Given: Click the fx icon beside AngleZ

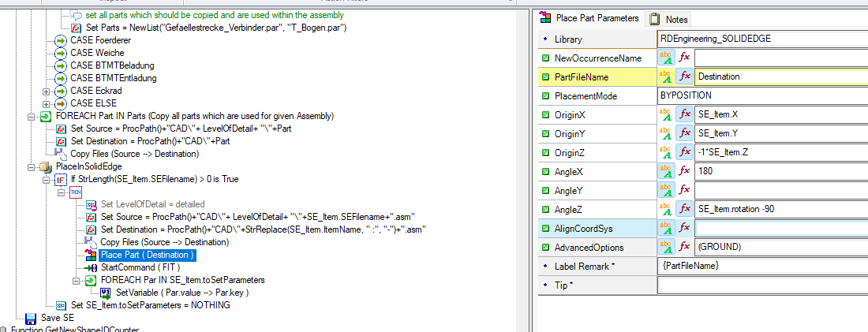Looking at the screenshot, I should click(685, 209).
